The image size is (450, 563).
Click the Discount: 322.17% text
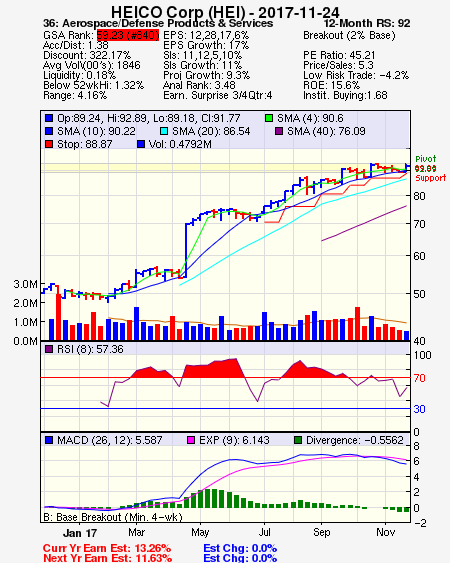pyautogui.click(x=87, y=55)
